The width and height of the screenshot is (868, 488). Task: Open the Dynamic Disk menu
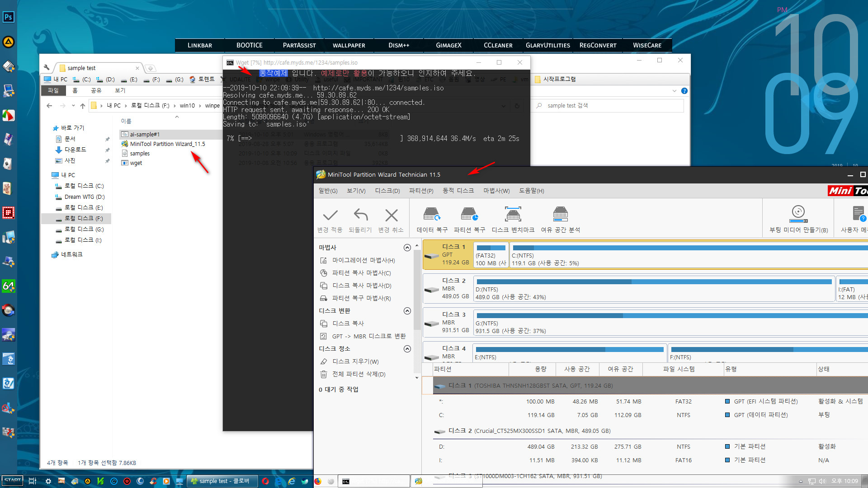click(458, 191)
